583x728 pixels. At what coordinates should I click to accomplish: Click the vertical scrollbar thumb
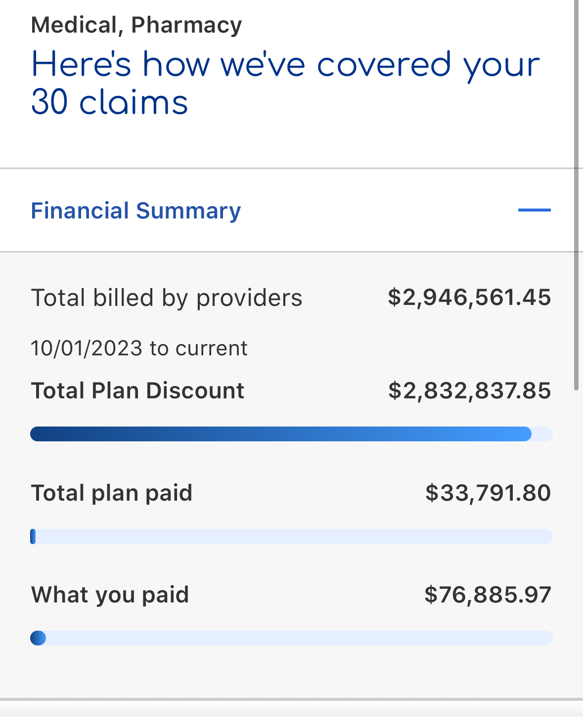(577, 195)
